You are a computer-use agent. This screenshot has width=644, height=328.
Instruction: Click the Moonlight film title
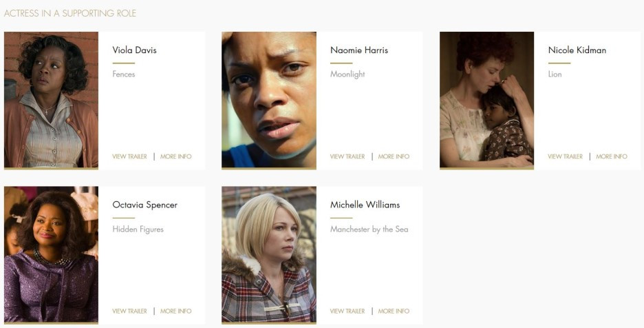pos(347,74)
